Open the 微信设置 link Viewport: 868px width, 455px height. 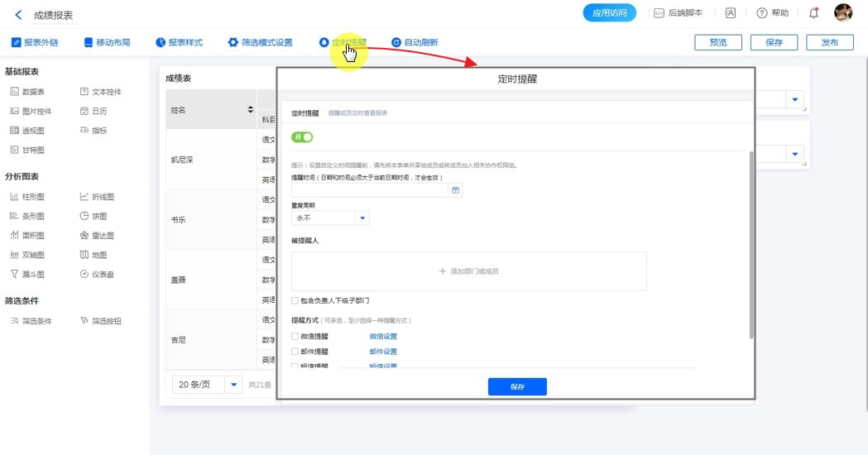coord(383,337)
